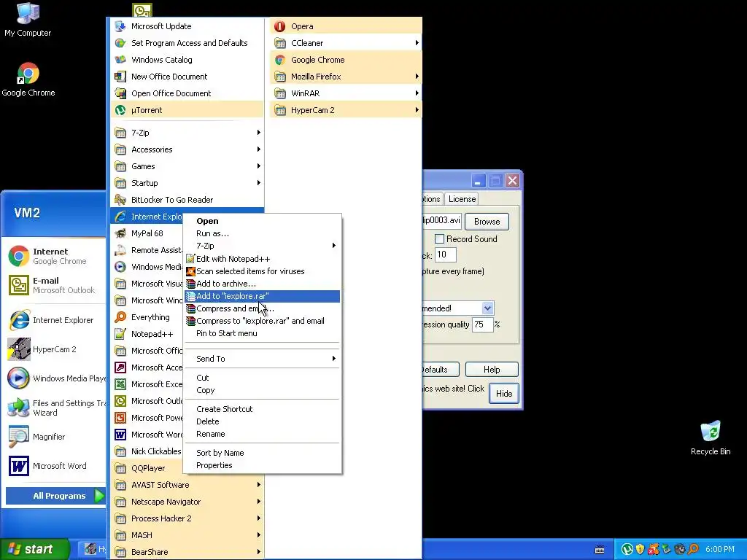The height and width of the screenshot is (560, 747).
Task: Switch to the License tab in HyperCam
Action: click(462, 199)
